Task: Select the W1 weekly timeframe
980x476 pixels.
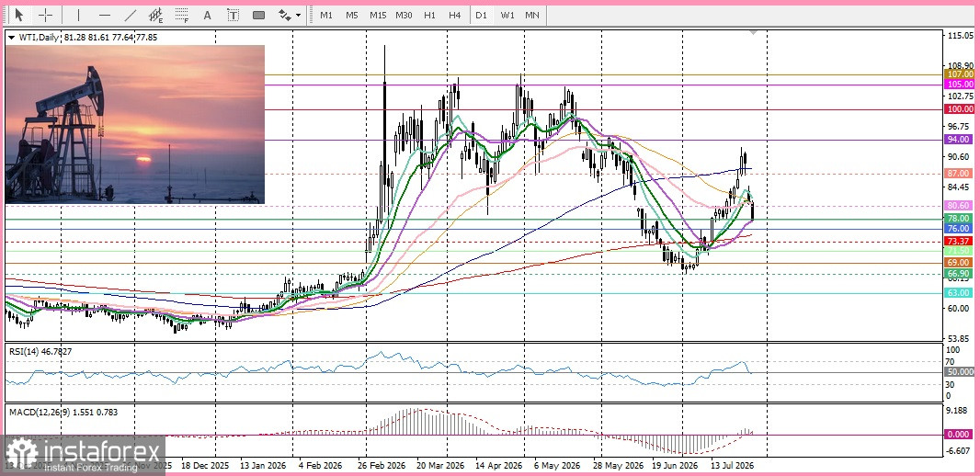Action: (x=507, y=15)
